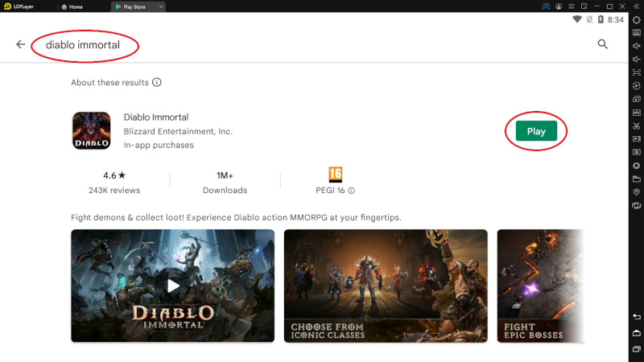Open the operation recorder (sync play) icon
The height and width of the screenshot is (362, 644).
click(x=636, y=85)
